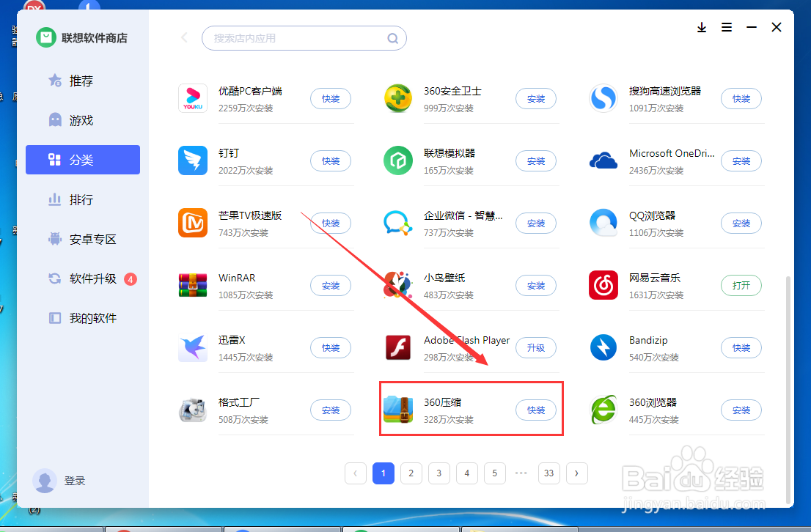Install 联想模拟器 with 安装 button
Screen dimensions: 811x532
(536, 160)
